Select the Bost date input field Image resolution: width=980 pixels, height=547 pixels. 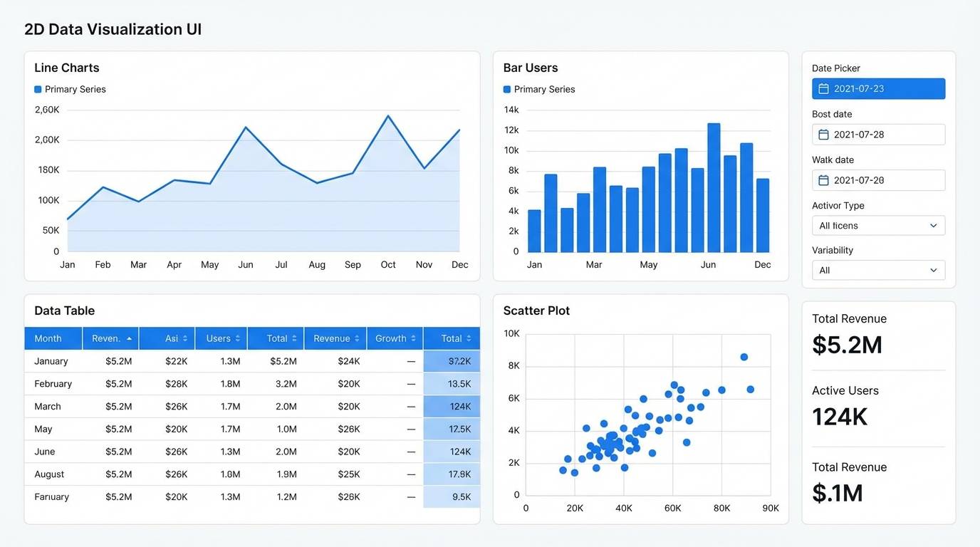coord(878,134)
